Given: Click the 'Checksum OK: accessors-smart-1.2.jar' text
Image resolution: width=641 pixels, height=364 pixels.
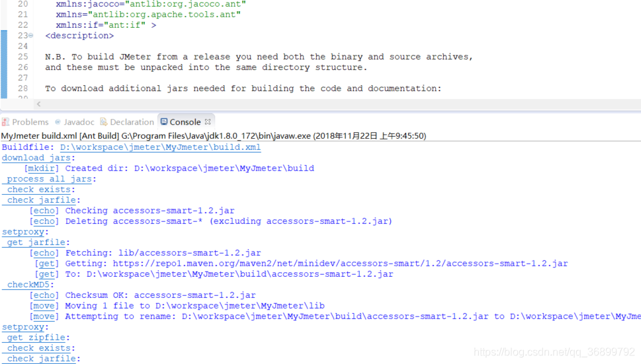Looking at the screenshot, I should (x=160, y=295).
